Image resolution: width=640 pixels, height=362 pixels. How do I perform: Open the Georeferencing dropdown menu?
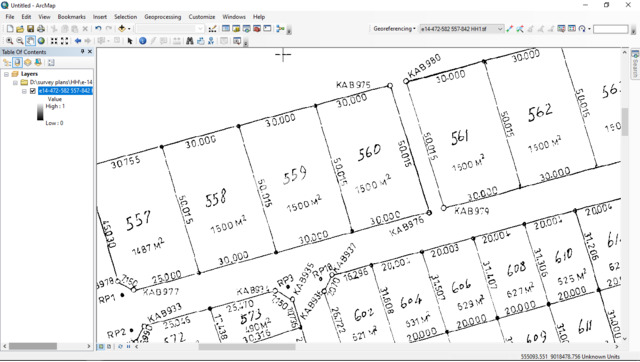(x=394, y=29)
